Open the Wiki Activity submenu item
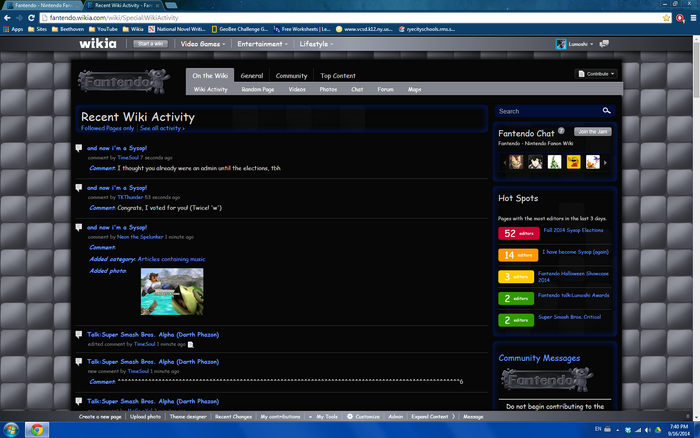 coord(210,89)
